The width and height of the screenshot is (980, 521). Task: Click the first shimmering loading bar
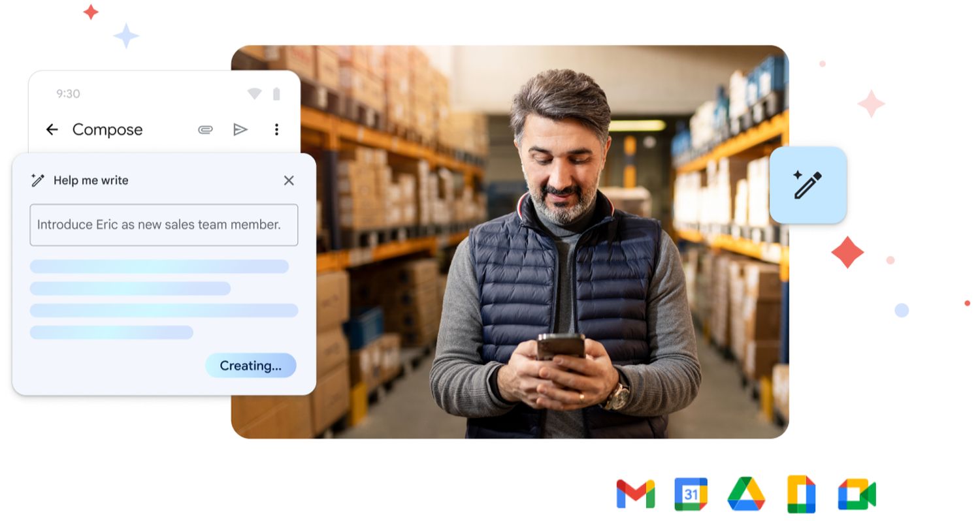pyautogui.click(x=159, y=266)
